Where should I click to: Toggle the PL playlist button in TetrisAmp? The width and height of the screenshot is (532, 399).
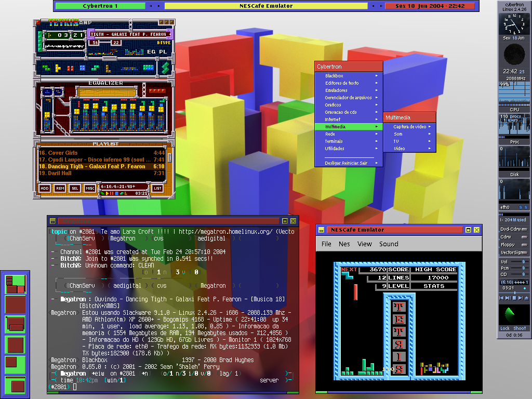pos(163,51)
